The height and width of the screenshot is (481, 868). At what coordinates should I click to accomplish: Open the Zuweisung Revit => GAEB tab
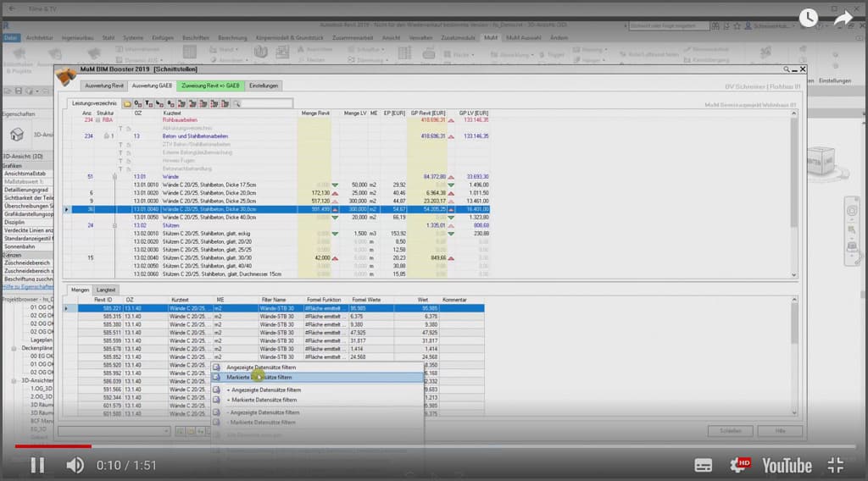coord(211,86)
